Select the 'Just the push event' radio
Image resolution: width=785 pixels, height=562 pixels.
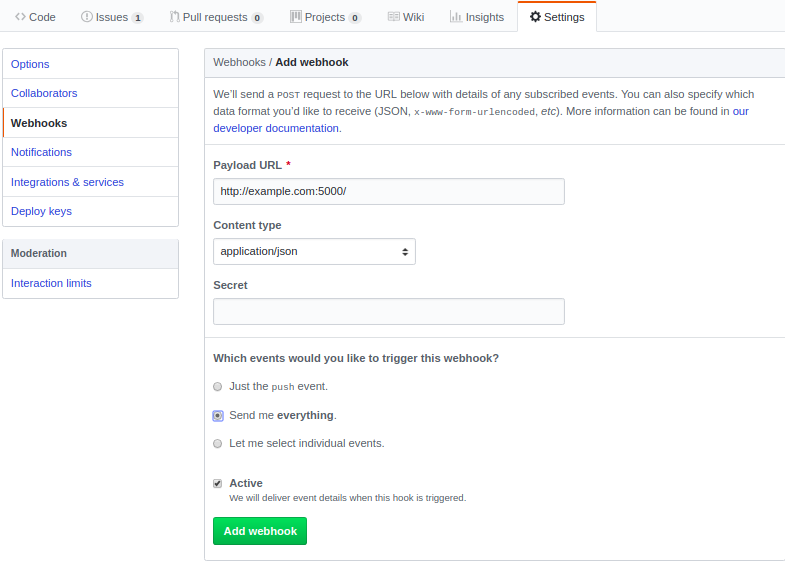[x=218, y=386]
